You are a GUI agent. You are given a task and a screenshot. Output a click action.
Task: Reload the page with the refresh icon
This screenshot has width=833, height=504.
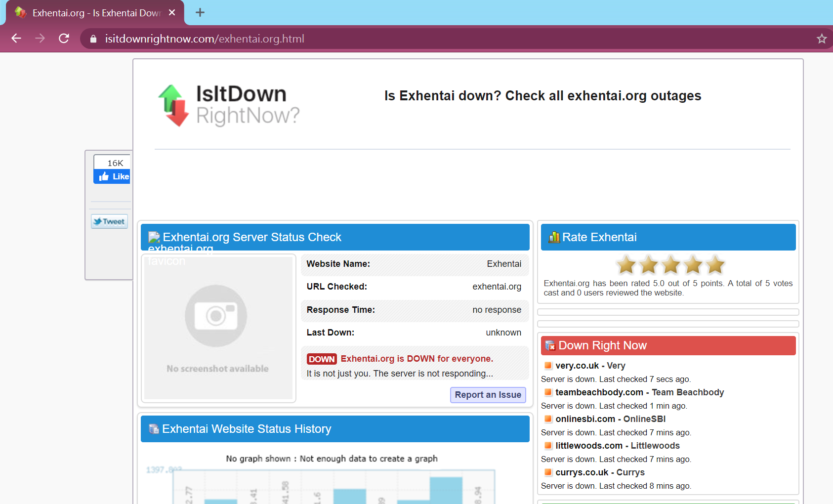click(64, 39)
